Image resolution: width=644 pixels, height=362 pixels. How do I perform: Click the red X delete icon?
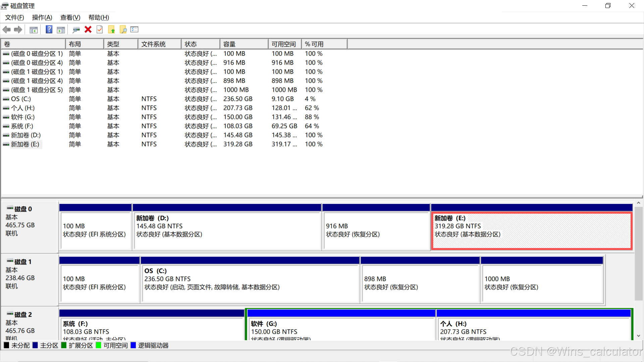coord(88,29)
